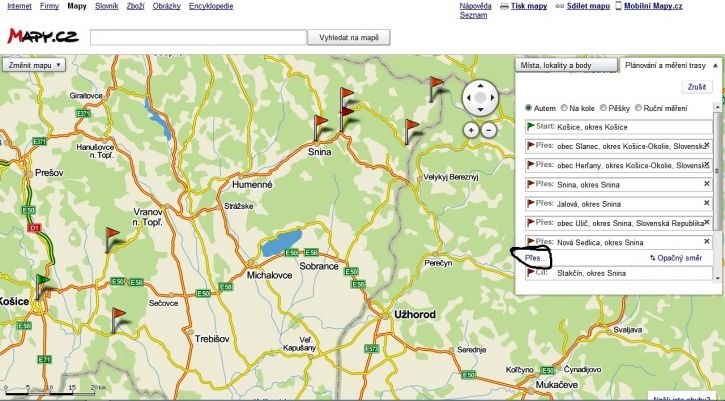Edit the waypoint field Jalová, okres Snina
This screenshot has height=401, width=725.
pos(619,204)
